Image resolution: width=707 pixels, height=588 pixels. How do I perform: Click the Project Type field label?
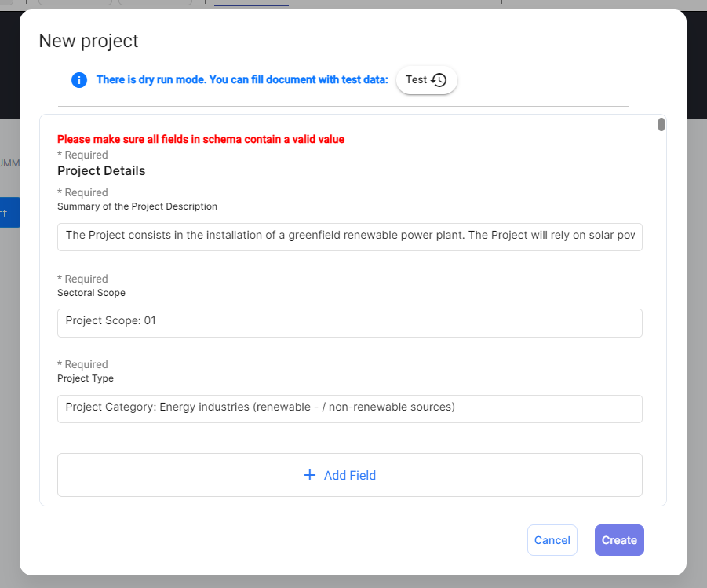tap(86, 378)
